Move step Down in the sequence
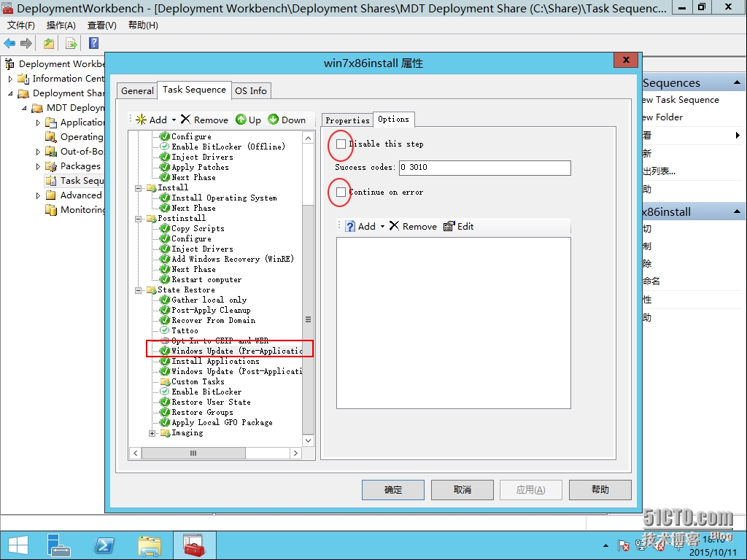This screenshot has width=747, height=560. coord(287,120)
